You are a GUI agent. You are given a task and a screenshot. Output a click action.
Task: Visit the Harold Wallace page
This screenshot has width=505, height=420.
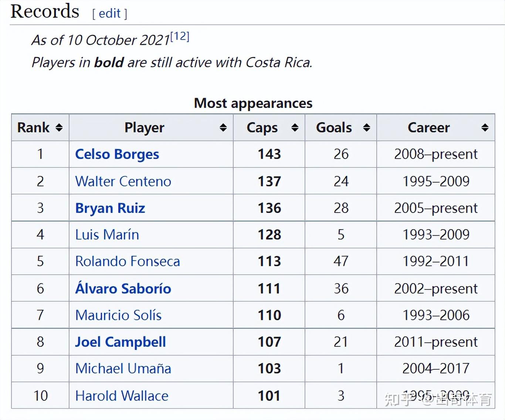coord(122,396)
